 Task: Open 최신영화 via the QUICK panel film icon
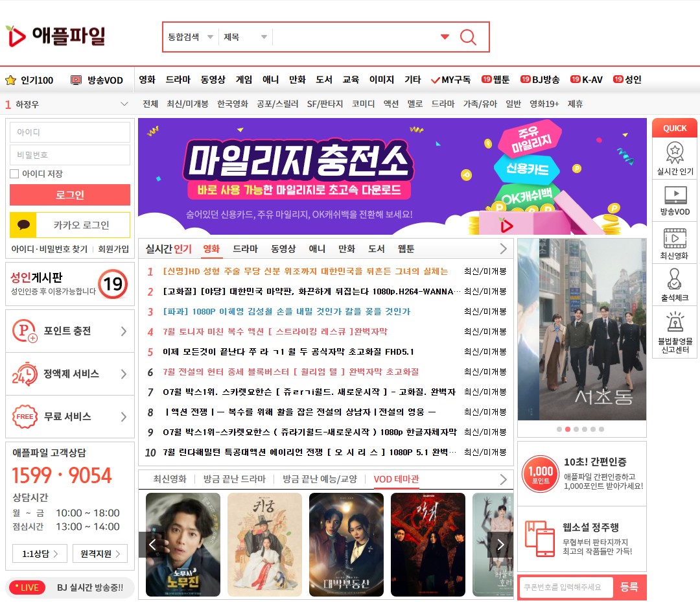point(674,243)
